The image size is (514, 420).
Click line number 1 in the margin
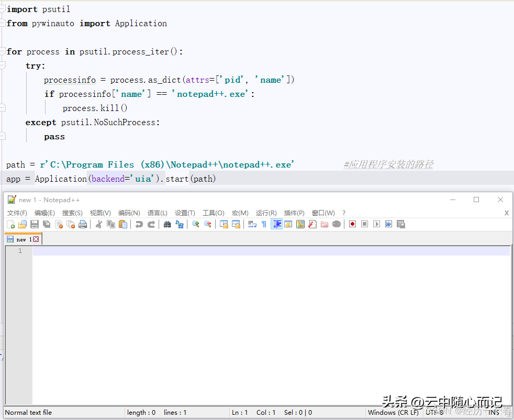click(20, 251)
